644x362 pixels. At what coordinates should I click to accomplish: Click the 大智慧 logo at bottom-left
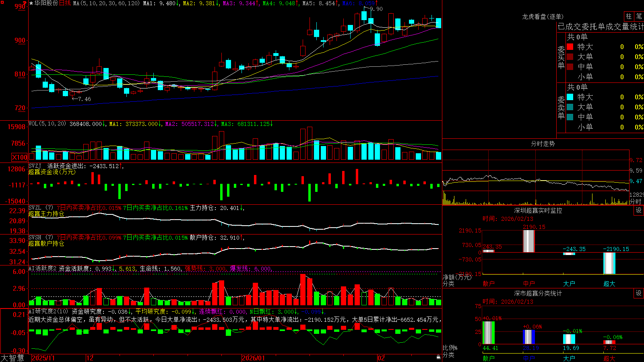click(x=12, y=358)
